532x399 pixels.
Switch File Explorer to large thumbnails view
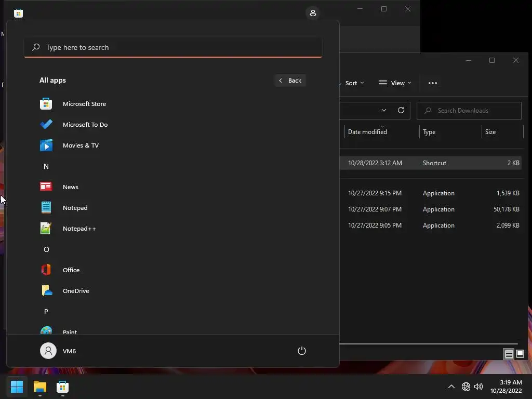coord(520,354)
